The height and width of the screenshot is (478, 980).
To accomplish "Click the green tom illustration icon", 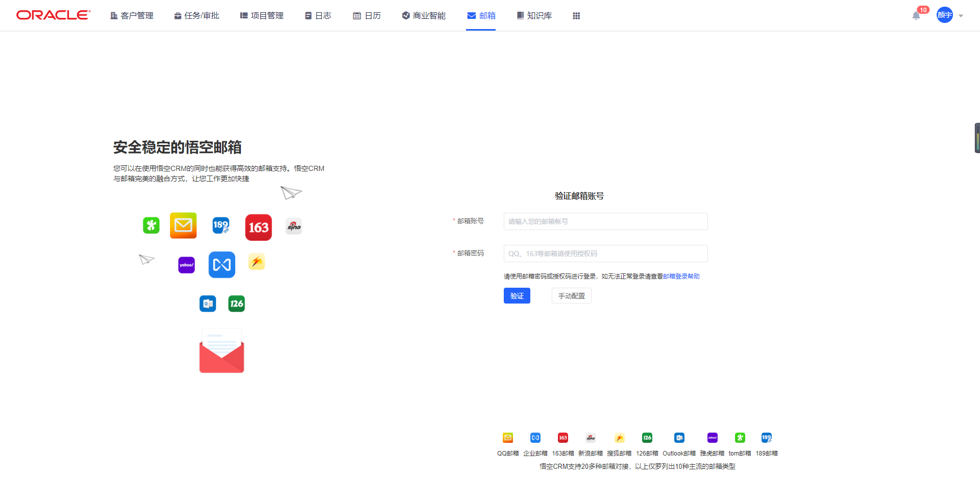I will 151,225.
